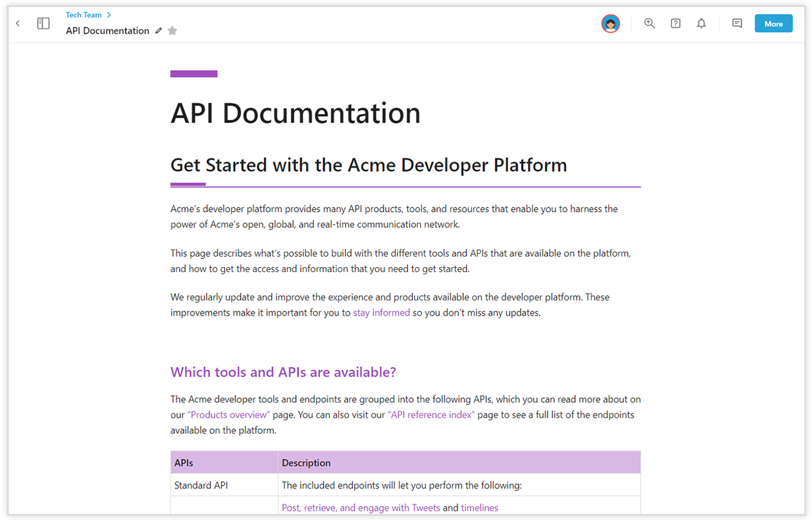Open the help question mark icon
Image resolution: width=812 pixels, height=520 pixels.
point(676,23)
